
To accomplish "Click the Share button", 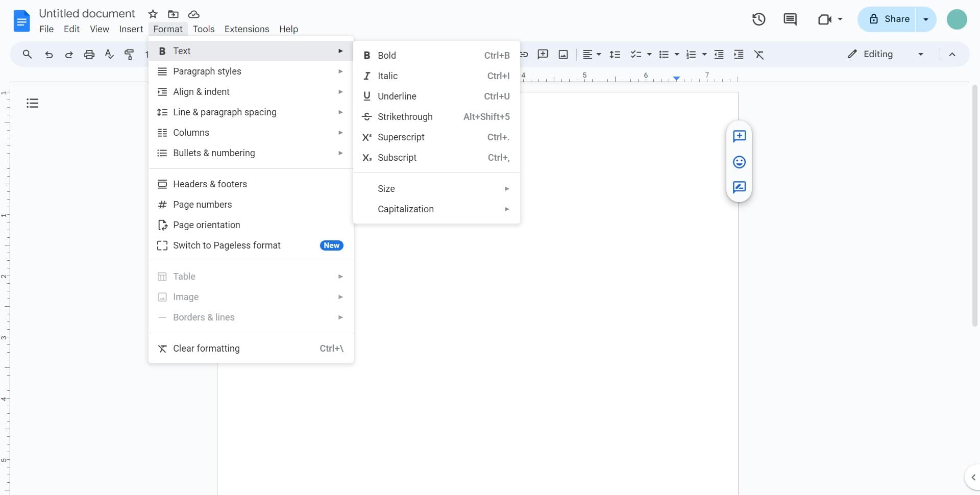I will click(x=888, y=19).
